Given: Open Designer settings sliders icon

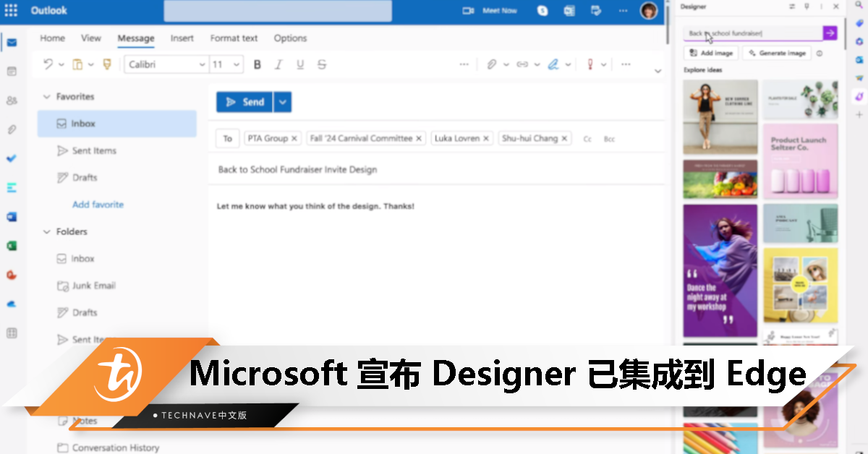Looking at the screenshot, I should click(791, 7).
